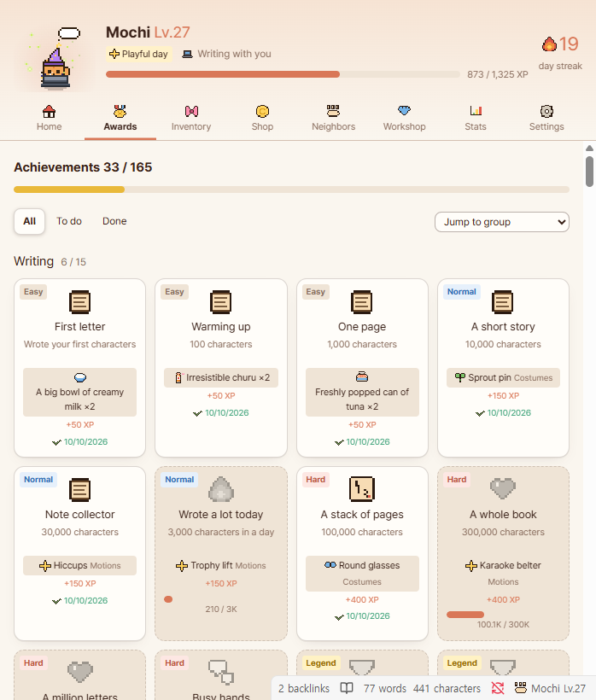The height and width of the screenshot is (700, 596).
Task: Click the Normal tag on Note collector
Action: (38, 480)
